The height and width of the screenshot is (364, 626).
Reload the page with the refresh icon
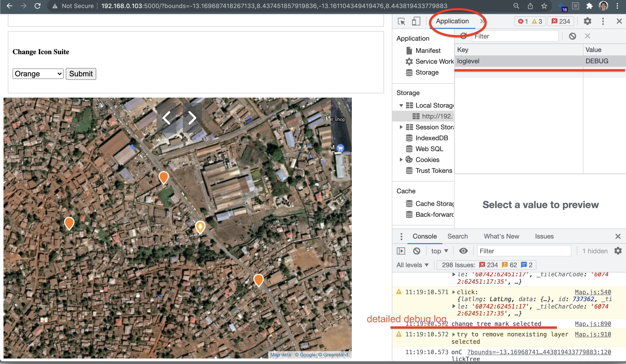[37, 6]
